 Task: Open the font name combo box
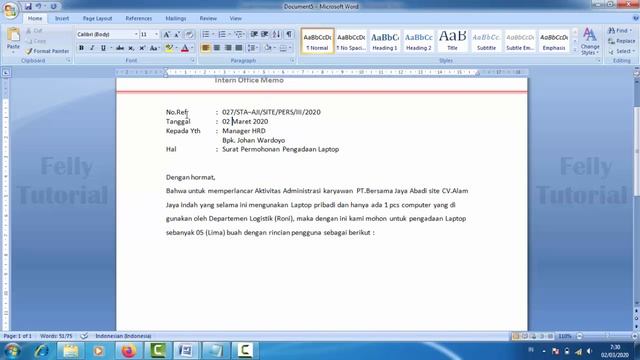(107, 35)
